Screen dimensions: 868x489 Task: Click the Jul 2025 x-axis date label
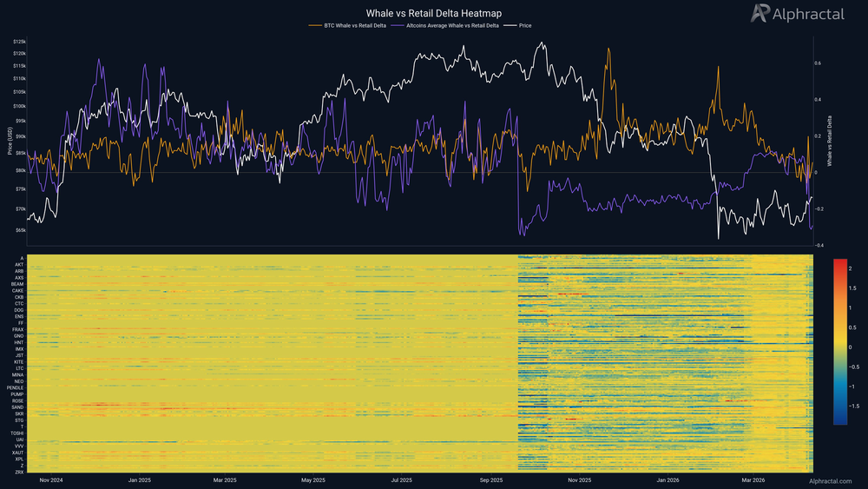[402, 479]
